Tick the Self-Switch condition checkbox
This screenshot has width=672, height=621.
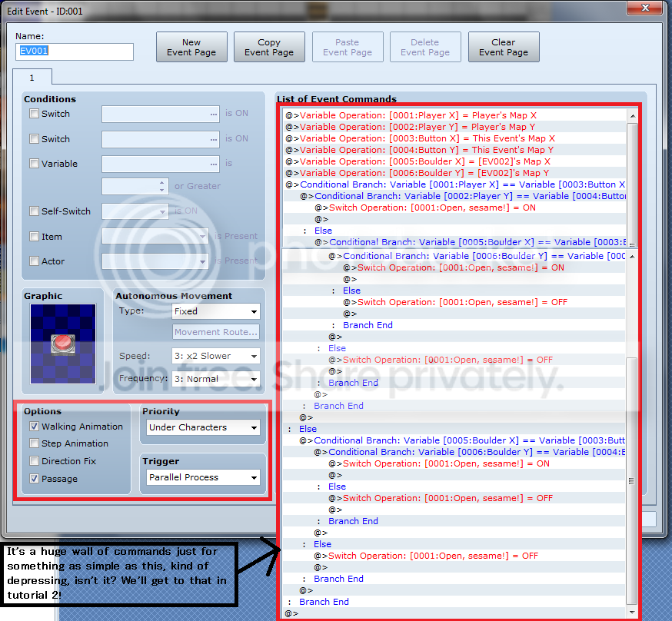(x=35, y=211)
